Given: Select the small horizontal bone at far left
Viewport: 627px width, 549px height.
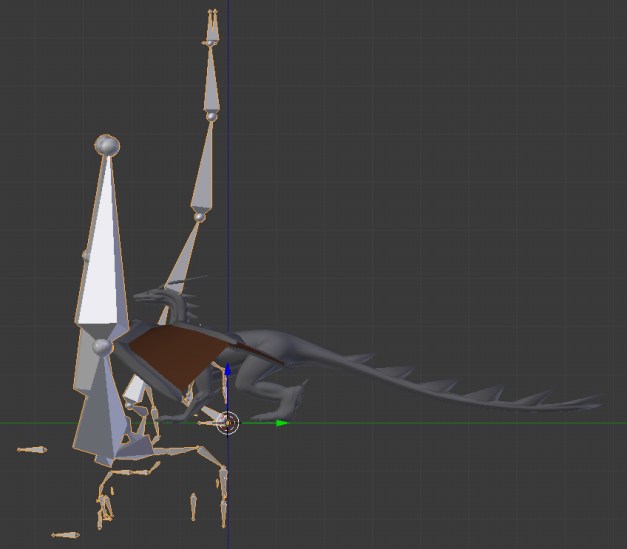Looking at the screenshot, I should (x=32, y=450).
